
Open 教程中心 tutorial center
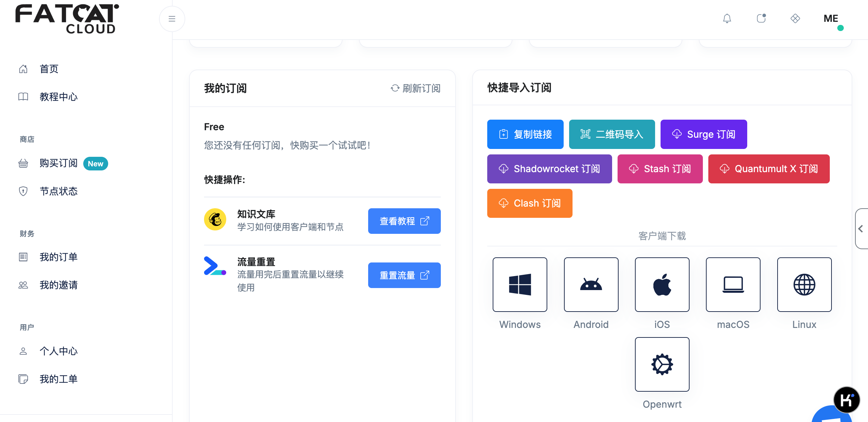59,97
